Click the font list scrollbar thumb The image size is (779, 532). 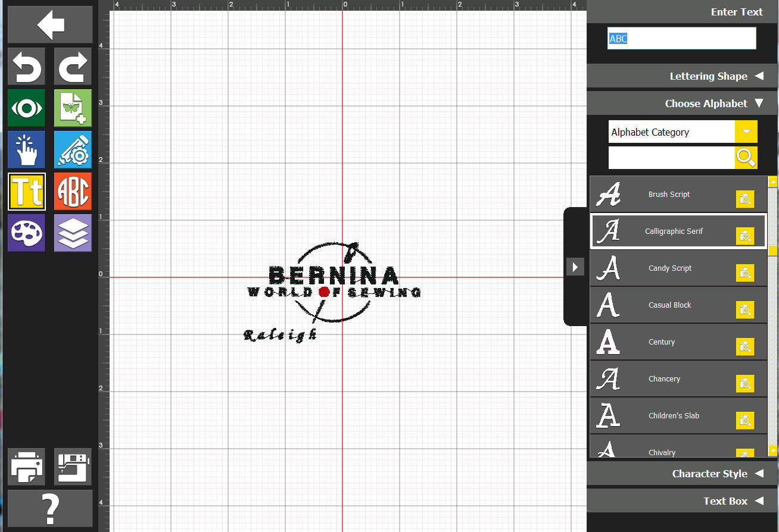[x=773, y=251]
